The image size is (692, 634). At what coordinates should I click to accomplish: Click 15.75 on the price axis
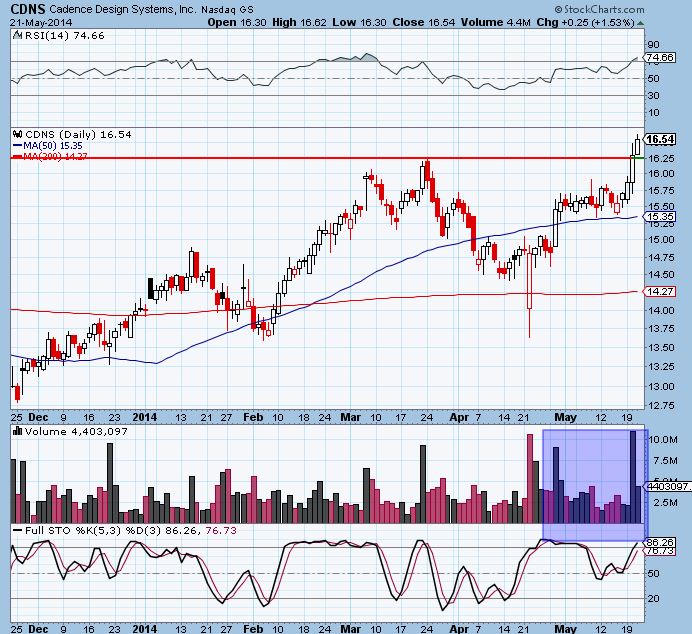(x=661, y=191)
